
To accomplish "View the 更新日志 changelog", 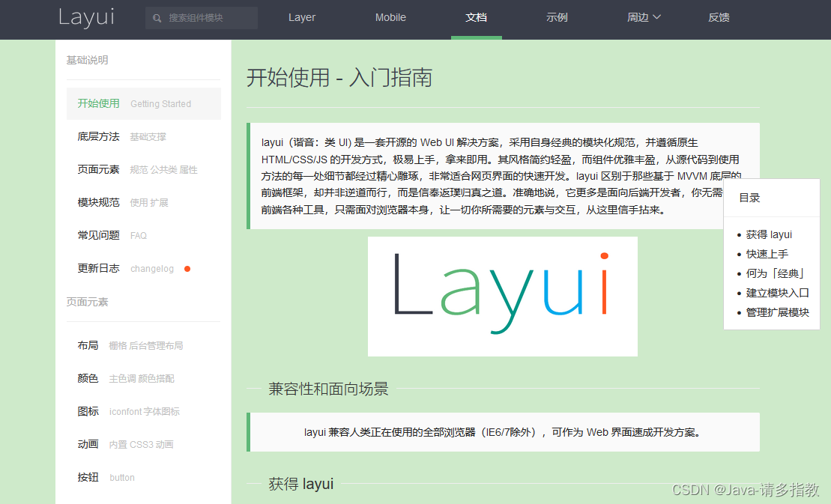I will point(98,267).
